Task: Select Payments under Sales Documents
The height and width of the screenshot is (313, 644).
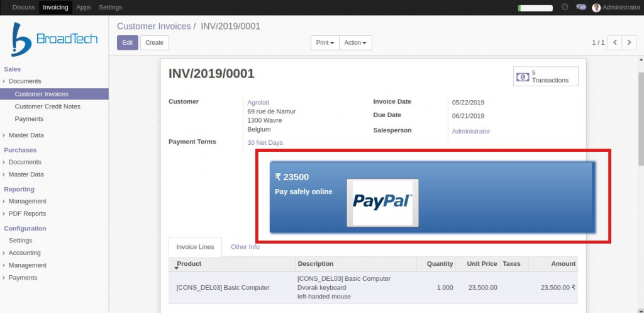Action: pyautogui.click(x=29, y=119)
